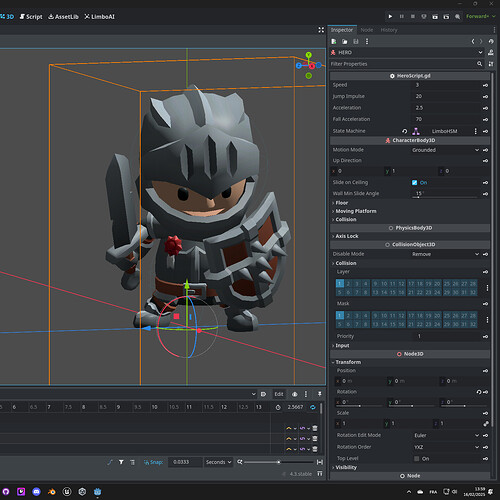Open the Rotation Order YXZ dropdown
Screen dimensions: 500x500
[x=446, y=447]
